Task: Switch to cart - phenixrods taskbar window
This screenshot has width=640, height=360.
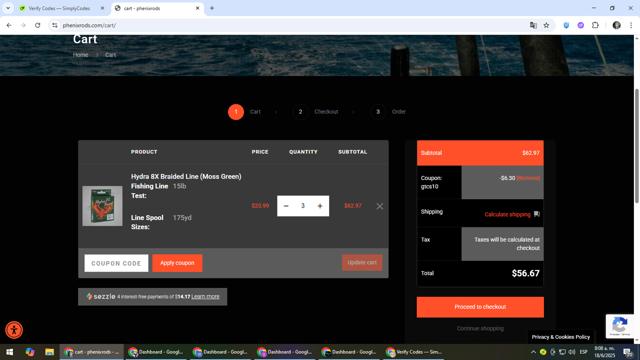Action: coord(92,352)
